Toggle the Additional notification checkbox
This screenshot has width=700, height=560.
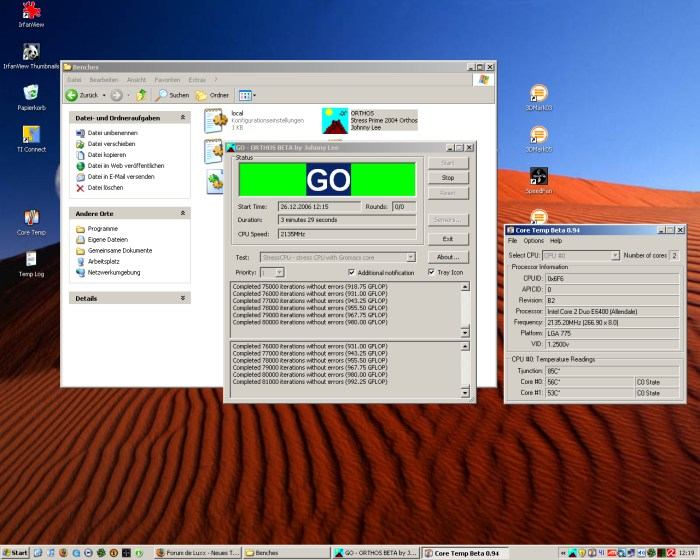click(352, 272)
